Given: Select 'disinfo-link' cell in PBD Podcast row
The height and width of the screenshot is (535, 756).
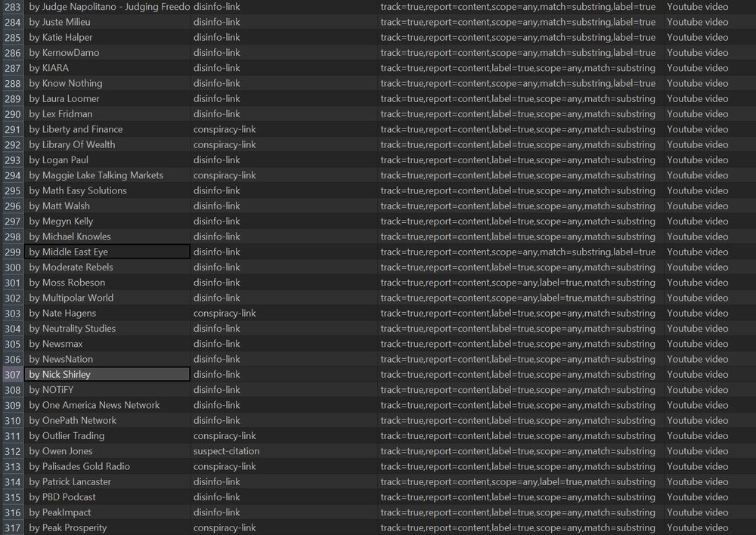Looking at the screenshot, I should coord(284,497).
